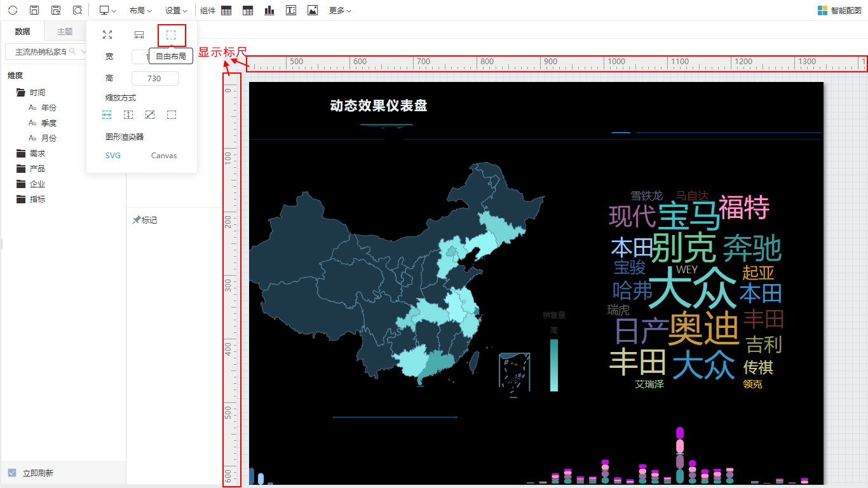This screenshot has width=868, height=488.
Task: Click search icon in dataset selector
Action: click(72, 51)
